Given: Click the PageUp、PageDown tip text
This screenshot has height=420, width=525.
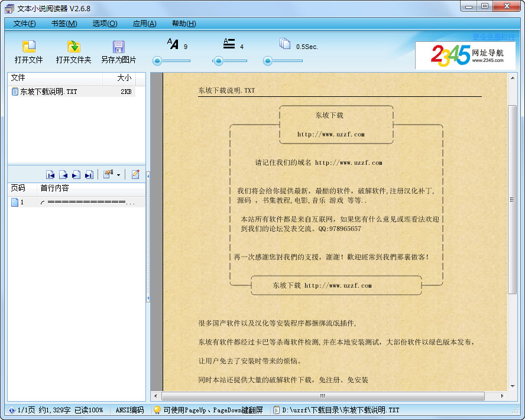Looking at the screenshot, I should 213,410.
